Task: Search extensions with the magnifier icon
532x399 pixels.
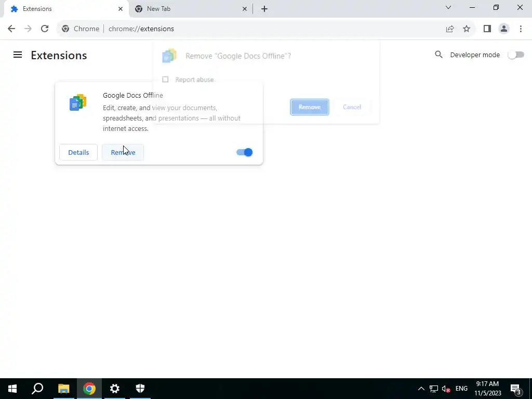Action: point(438,55)
